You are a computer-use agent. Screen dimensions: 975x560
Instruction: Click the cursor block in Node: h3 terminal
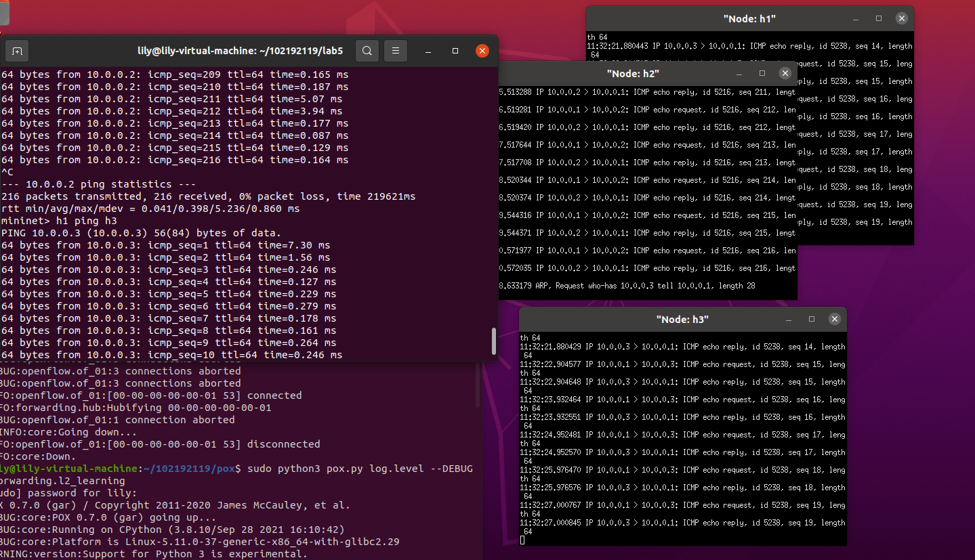(x=522, y=540)
